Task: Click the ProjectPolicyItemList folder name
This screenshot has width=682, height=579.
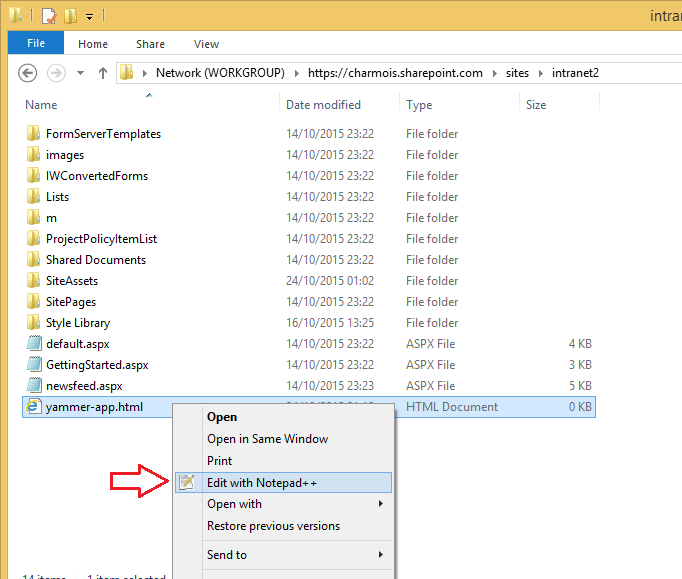Action: click(101, 239)
